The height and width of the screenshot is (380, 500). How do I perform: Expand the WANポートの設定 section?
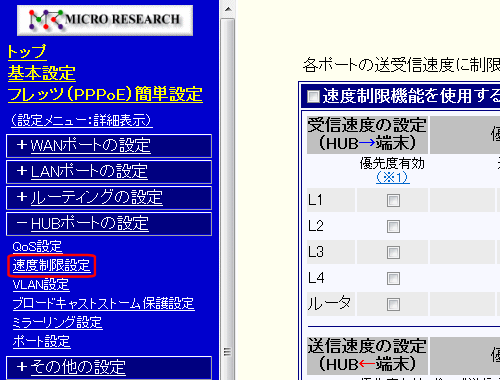90,146
